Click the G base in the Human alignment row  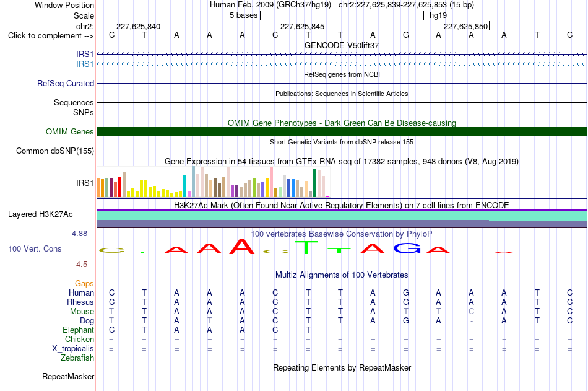tap(406, 292)
